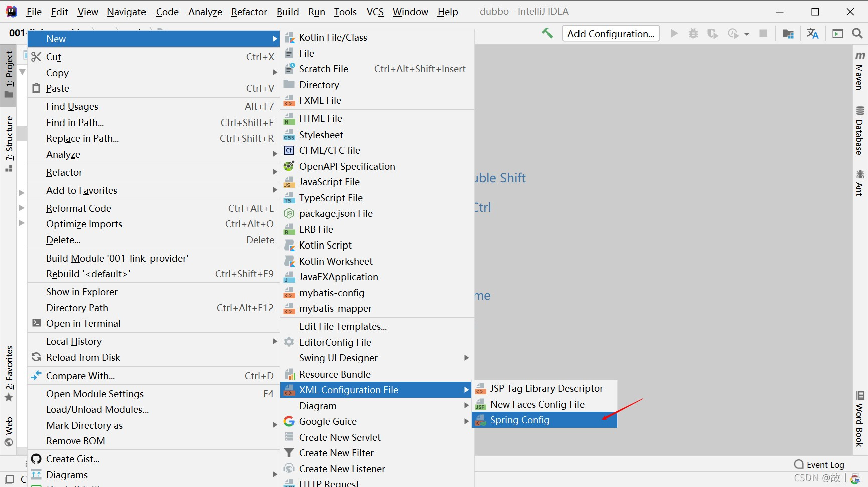Screen dimensions: 868x487
Task: Expand the Analyze context submenu
Action: [154, 154]
